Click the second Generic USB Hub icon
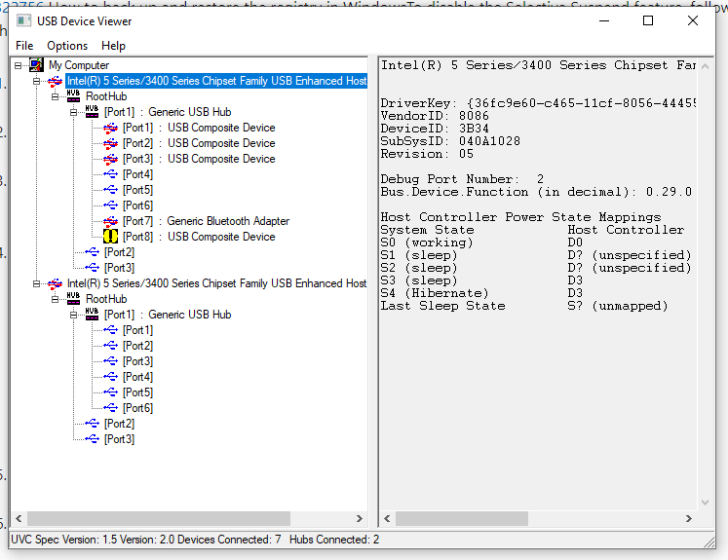Image resolution: width=728 pixels, height=560 pixels. pyautogui.click(x=92, y=315)
